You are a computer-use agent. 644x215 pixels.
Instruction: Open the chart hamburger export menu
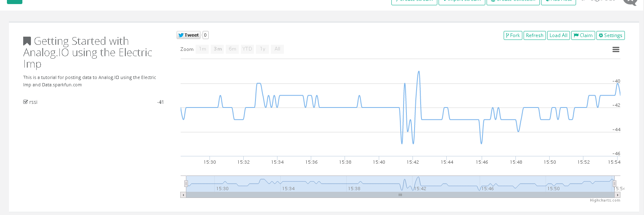[x=616, y=49]
